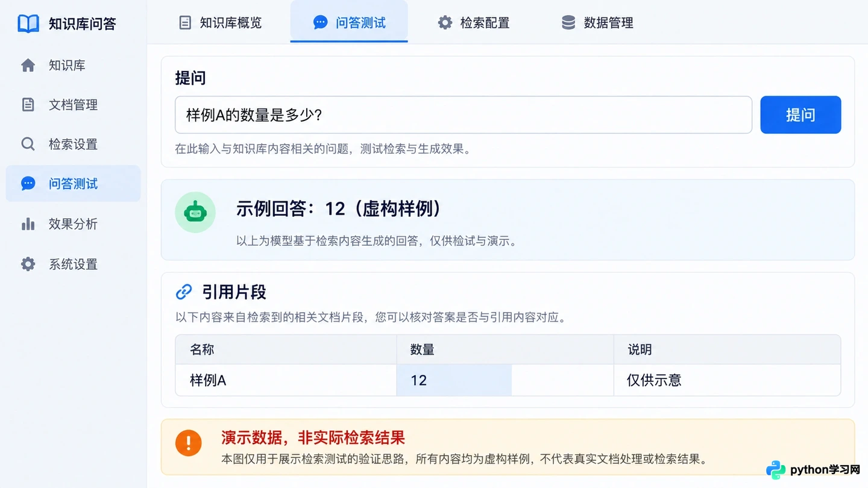Click the 样例A table cell
868x488 pixels.
click(x=286, y=380)
